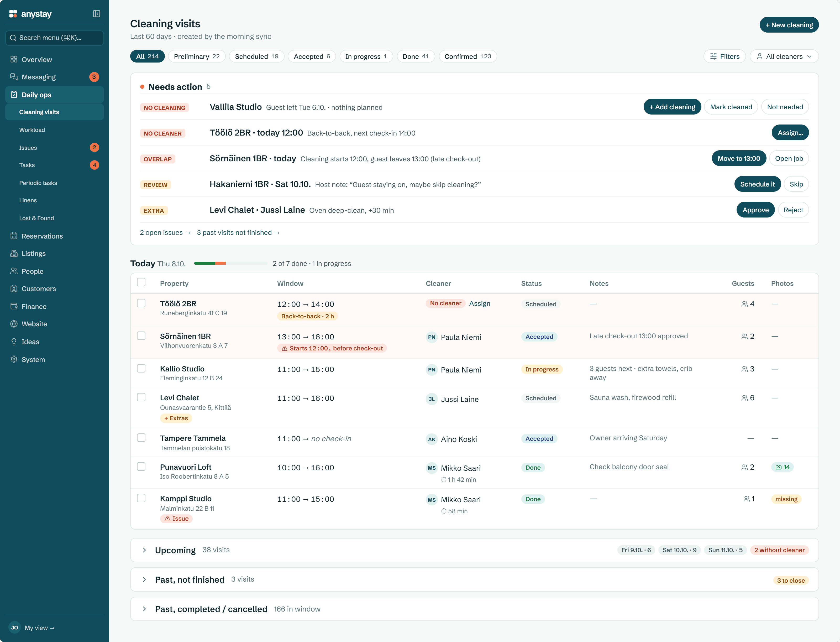Tick the Sörnäinen 1BR row checkbox
Screen dimensions: 840x642
click(141, 336)
